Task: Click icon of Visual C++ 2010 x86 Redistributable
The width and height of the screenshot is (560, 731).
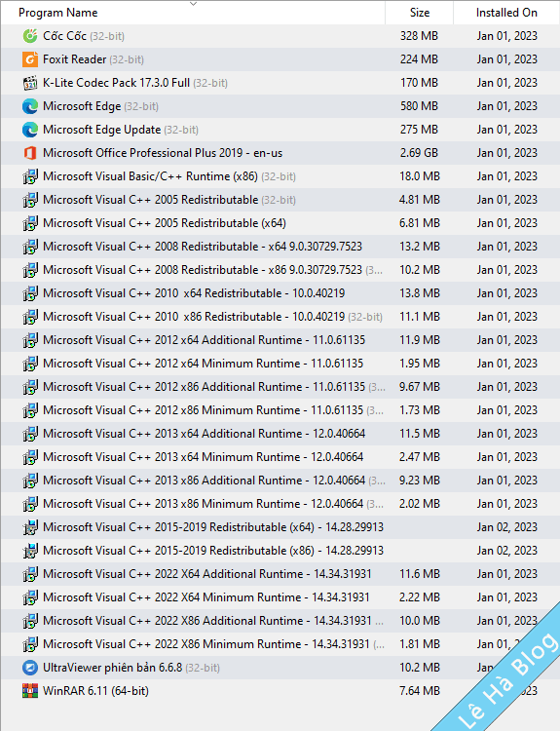Action: tap(30, 317)
